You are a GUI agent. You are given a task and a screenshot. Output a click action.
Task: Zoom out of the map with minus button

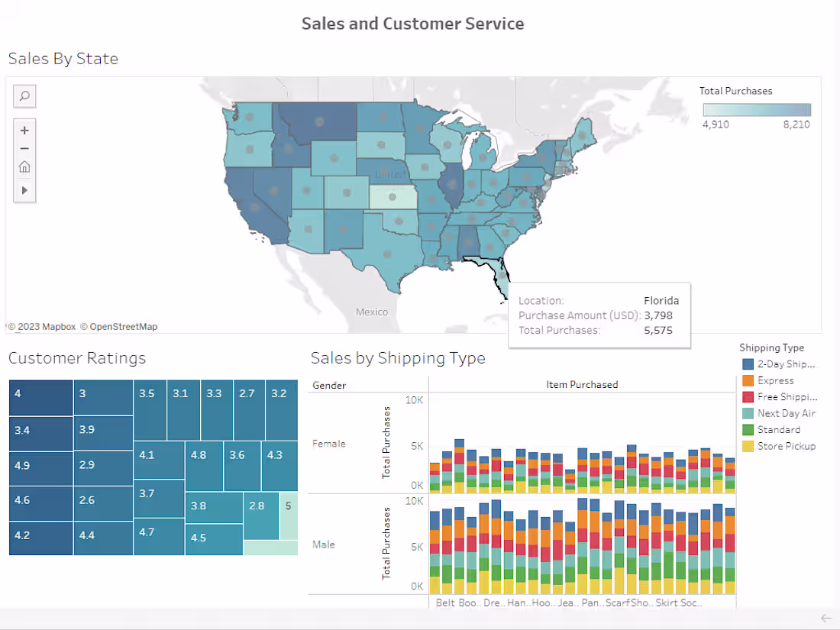pos(24,148)
